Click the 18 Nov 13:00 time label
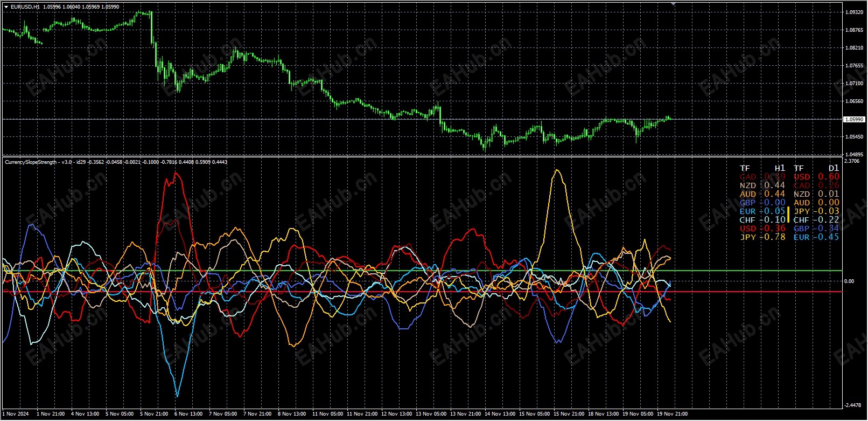The image size is (868, 421). (x=603, y=414)
